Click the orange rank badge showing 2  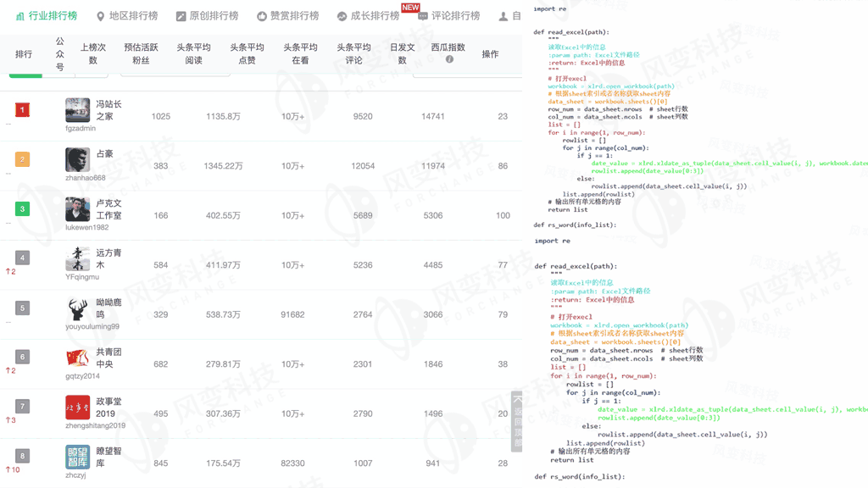[x=21, y=158]
